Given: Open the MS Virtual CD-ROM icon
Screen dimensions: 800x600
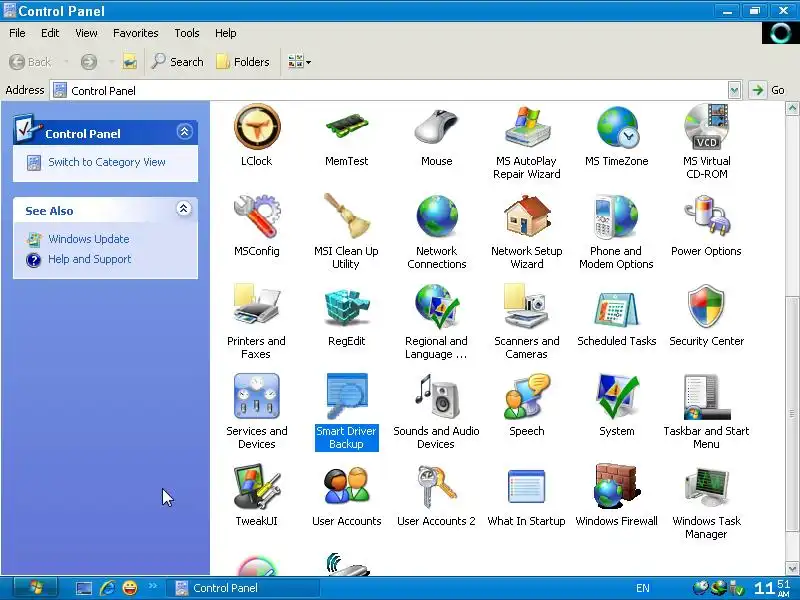Looking at the screenshot, I should (707, 127).
